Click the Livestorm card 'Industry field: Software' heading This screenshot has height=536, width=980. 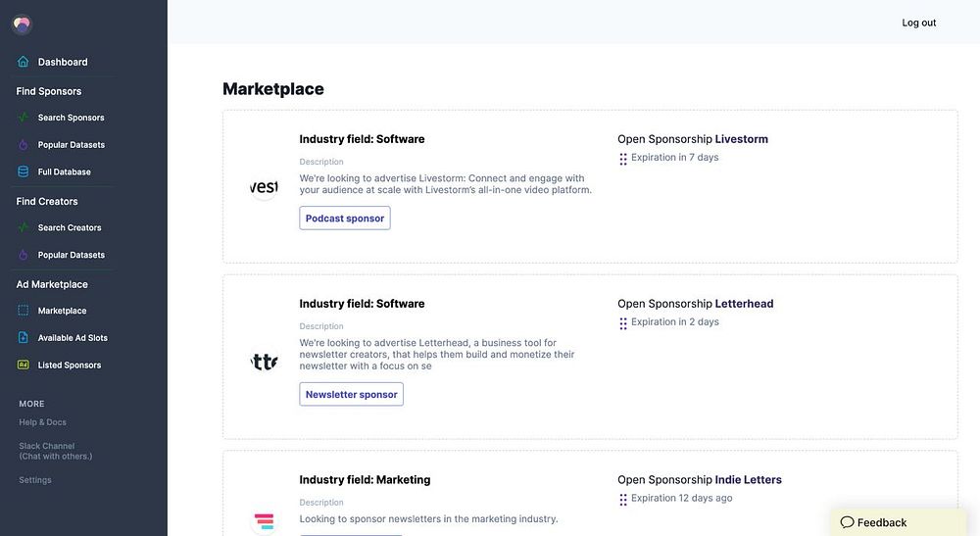tap(362, 139)
